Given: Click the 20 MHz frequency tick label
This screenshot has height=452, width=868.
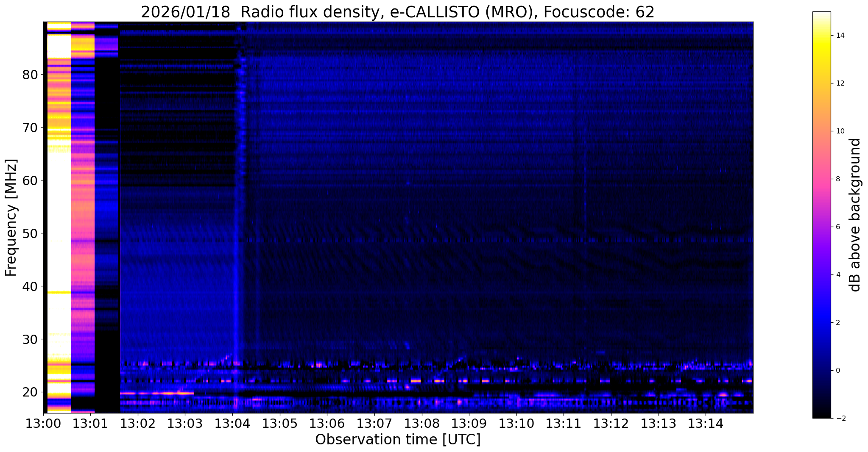Looking at the screenshot, I should click(x=30, y=392).
